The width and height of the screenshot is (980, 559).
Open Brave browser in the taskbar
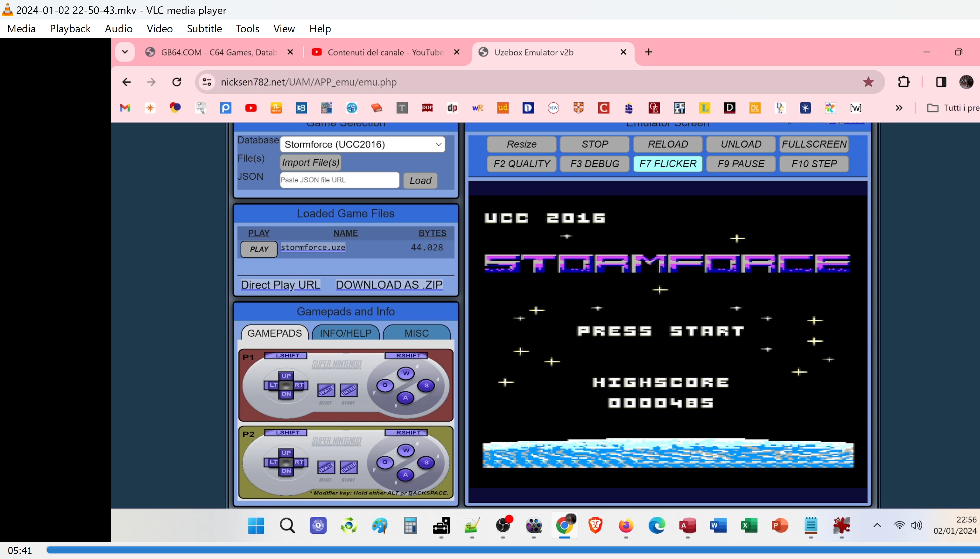point(595,525)
